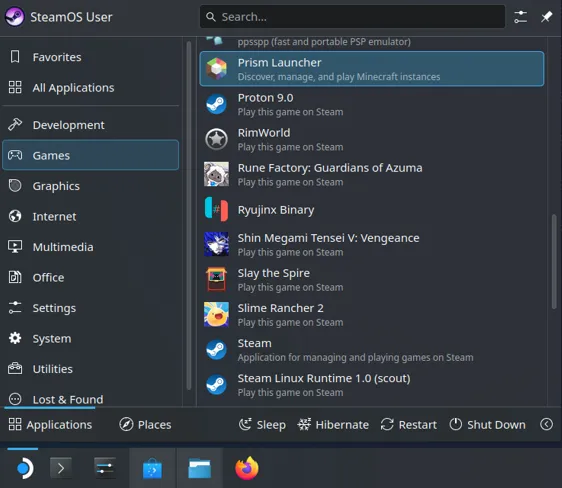
Task: Expand more session options arrow
Action: (x=546, y=425)
